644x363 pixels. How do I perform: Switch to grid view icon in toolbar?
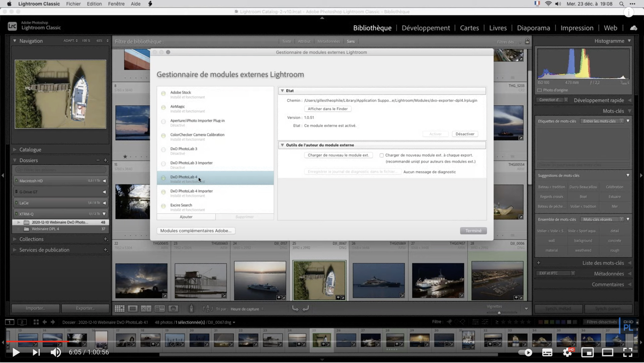click(x=119, y=309)
